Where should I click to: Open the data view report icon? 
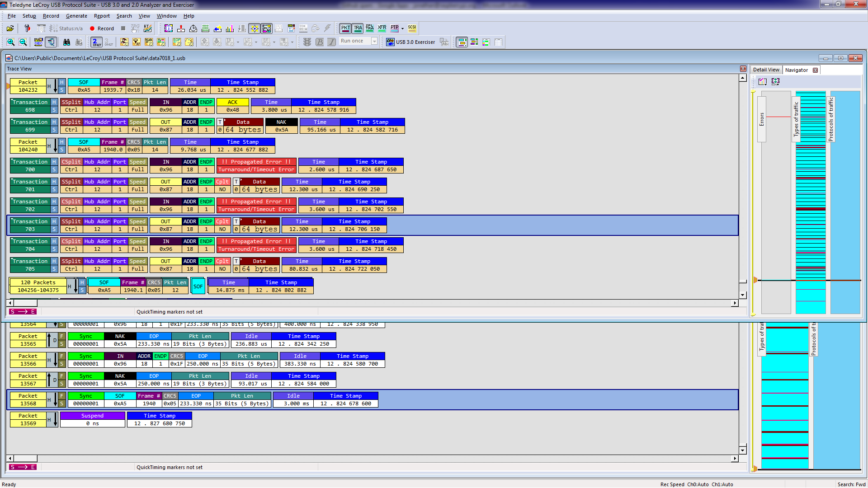(205, 28)
